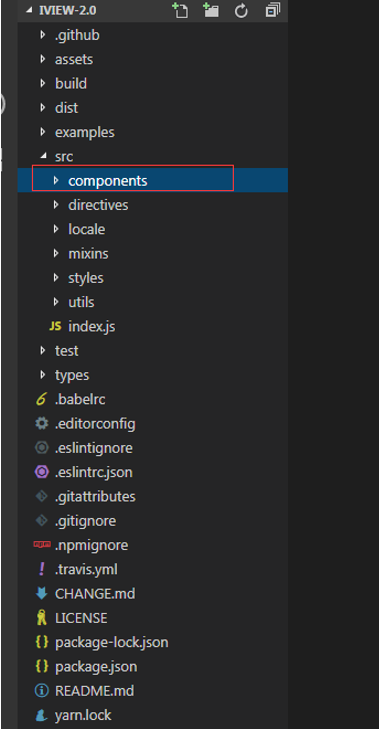The height and width of the screenshot is (729, 379).
Task: Click the key icon beside LICENSE
Action: (x=41, y=618)
